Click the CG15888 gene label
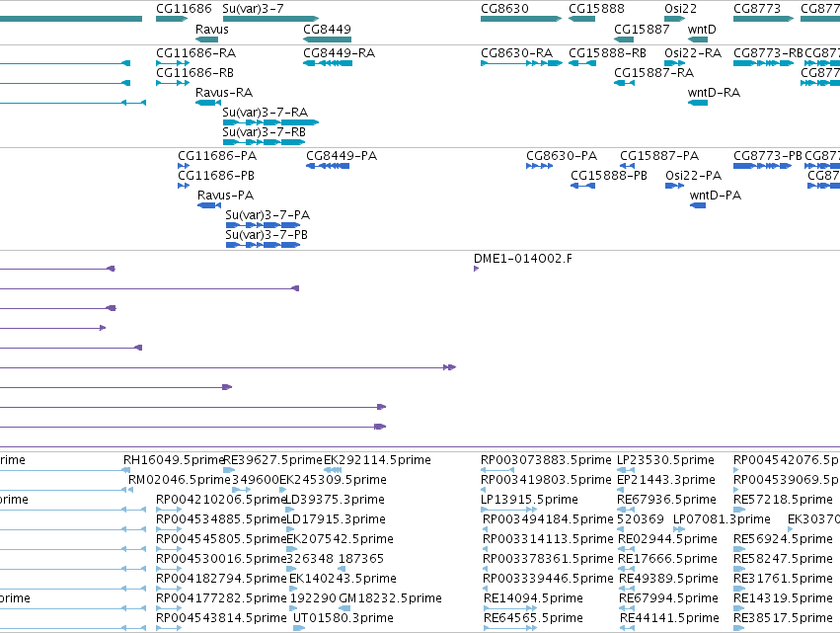 (596, 9)
